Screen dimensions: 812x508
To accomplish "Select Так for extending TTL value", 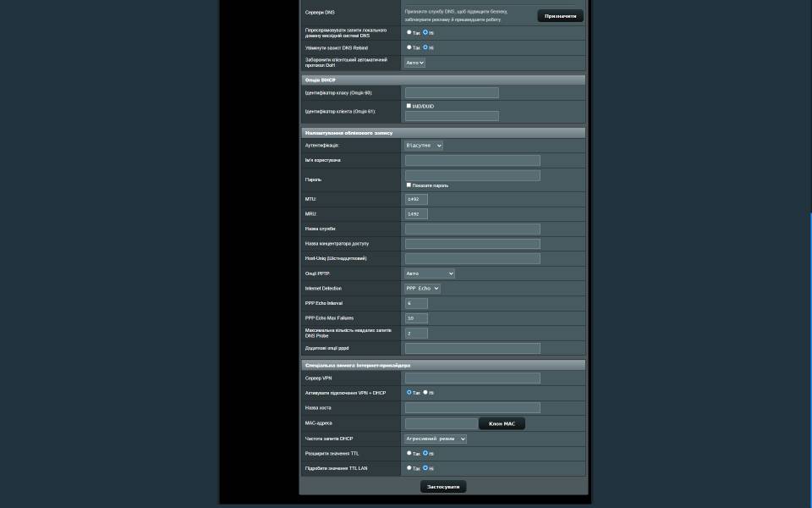I will 409,453.
